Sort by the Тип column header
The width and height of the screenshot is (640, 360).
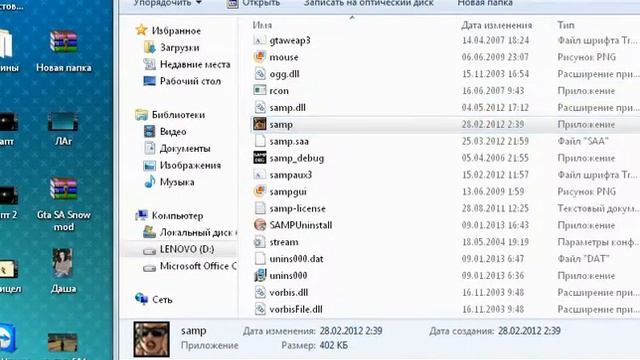coord(566,25)
